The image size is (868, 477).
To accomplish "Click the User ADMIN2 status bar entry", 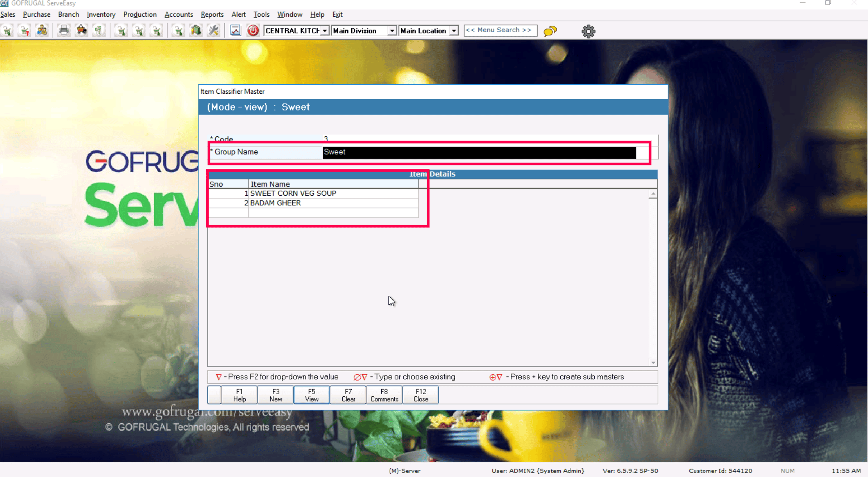I will tap(538, 471).
